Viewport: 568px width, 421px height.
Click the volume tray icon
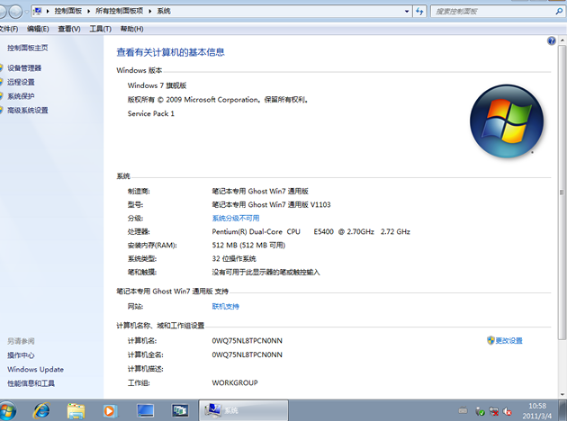(x=507, y=411)
